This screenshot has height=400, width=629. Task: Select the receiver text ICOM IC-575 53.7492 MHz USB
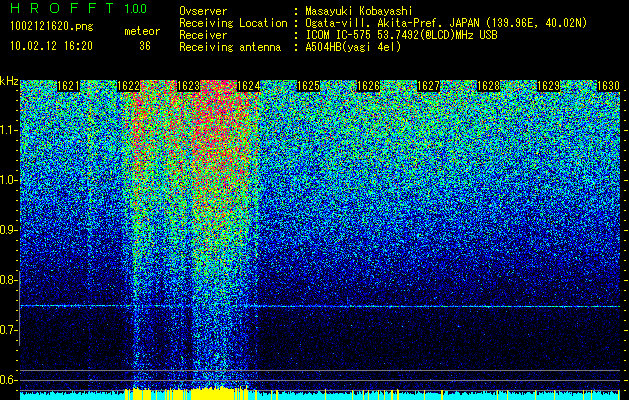click(401, 35)
